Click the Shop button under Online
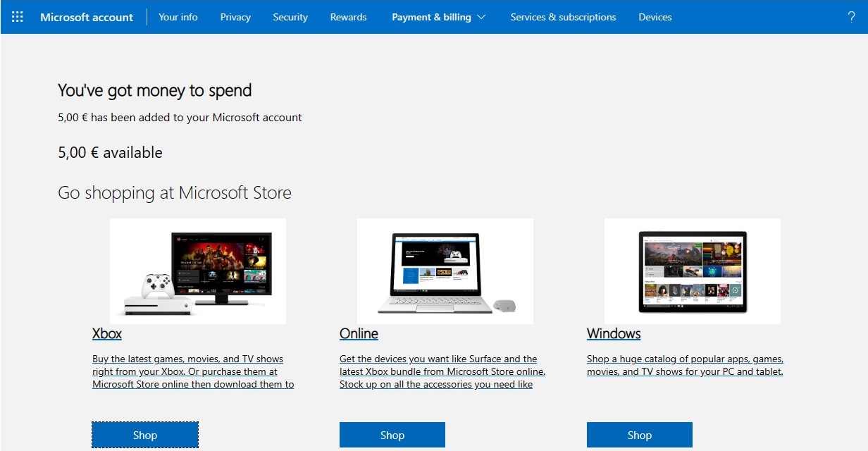Image resolution: width=868 pixels, height=451 pixels. coord(392,435)
